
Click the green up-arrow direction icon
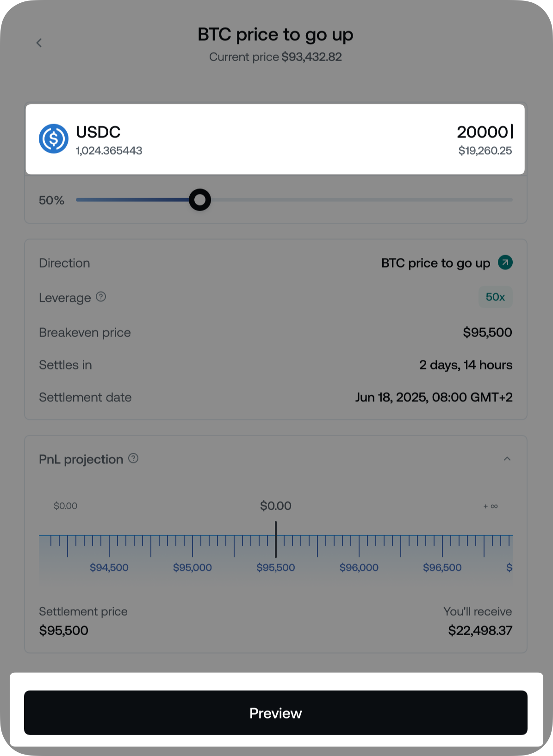pyautogui.click(x=505, y=262)
